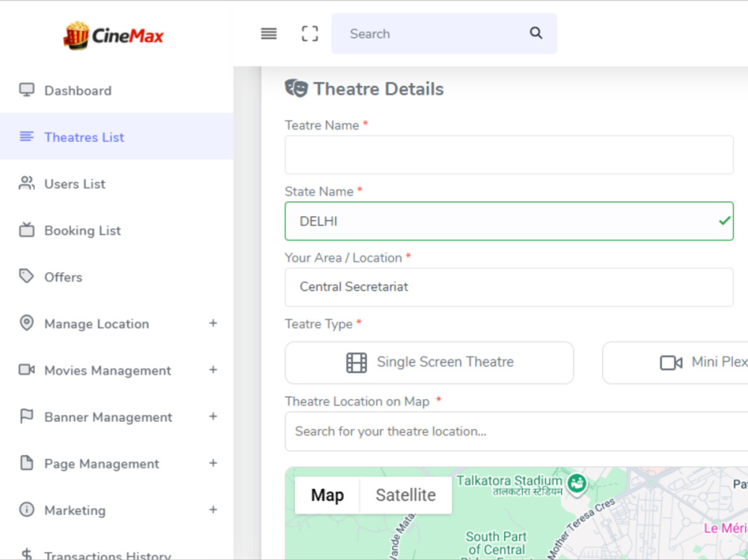Toggle the hamburger sidebar menu icon

(x=269, y=34)
